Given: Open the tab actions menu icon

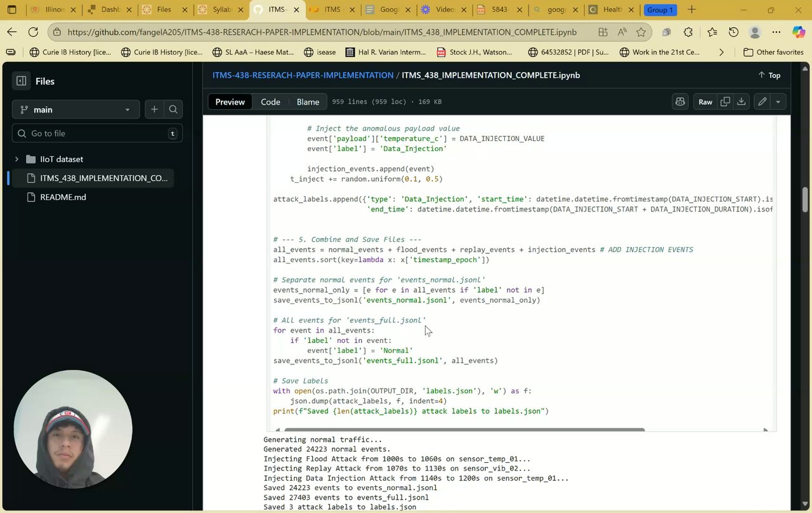Looking at the screenshot, I should point(12,10).
